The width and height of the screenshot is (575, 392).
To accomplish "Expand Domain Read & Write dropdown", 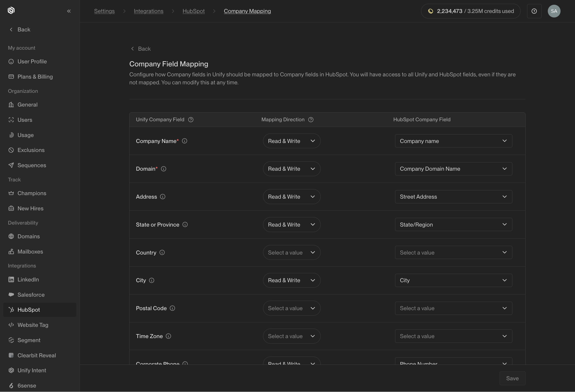I will click(291, 169).
